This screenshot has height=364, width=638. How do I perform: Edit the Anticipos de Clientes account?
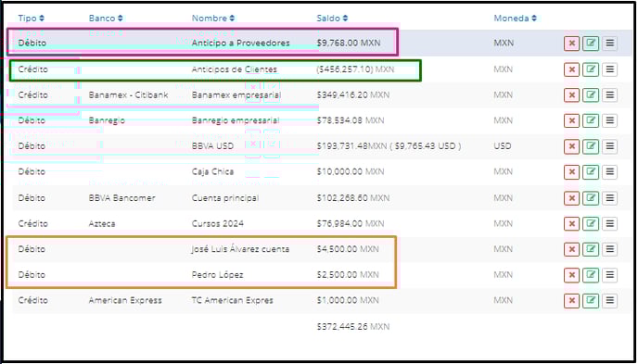point(591,69)
